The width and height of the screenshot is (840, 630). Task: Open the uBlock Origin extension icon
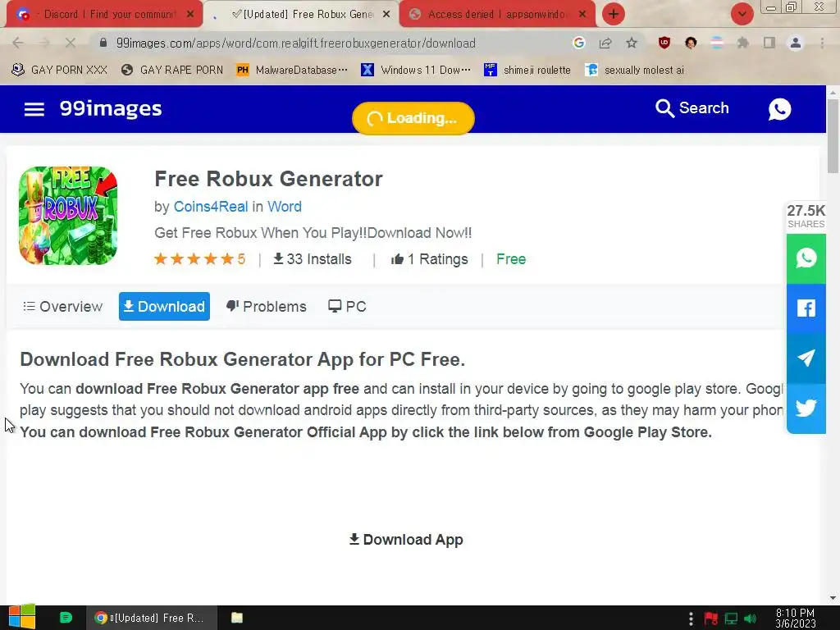[664, 43]
